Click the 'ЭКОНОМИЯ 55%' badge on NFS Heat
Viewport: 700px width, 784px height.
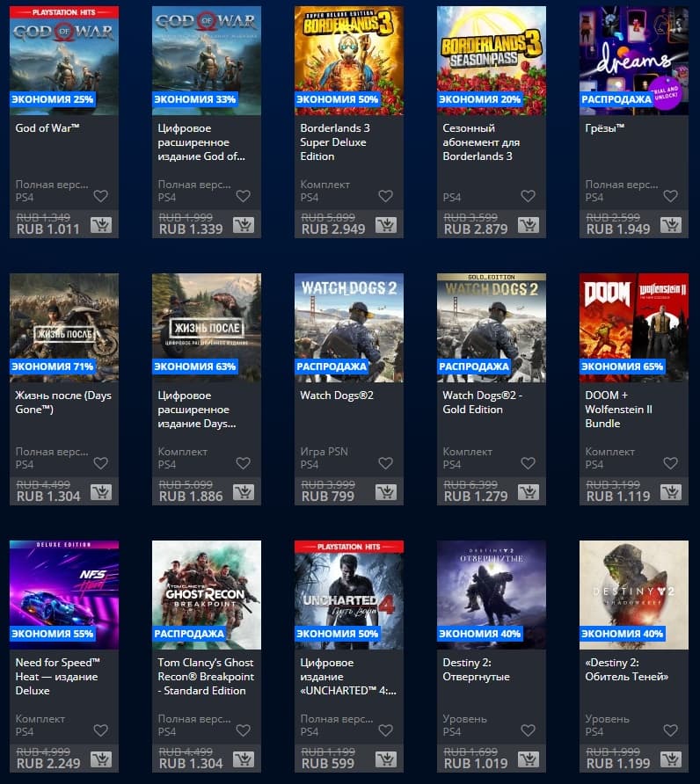click(52, 634)
